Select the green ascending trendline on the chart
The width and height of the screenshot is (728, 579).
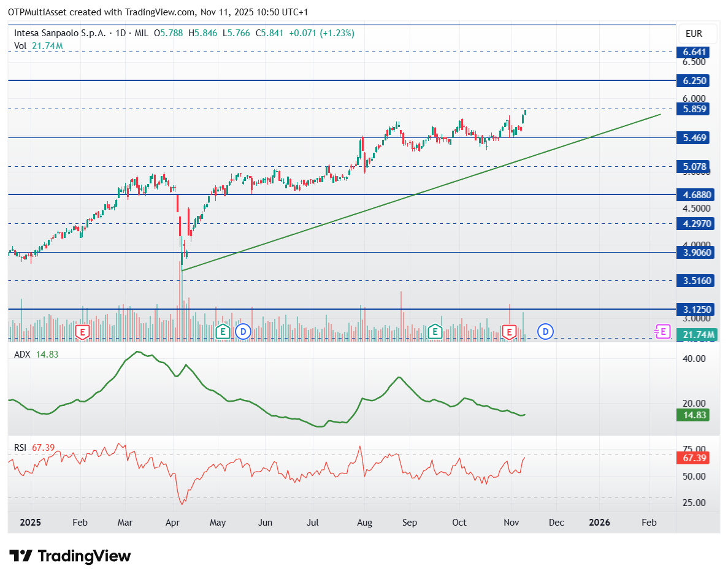(x=421, y=192)
